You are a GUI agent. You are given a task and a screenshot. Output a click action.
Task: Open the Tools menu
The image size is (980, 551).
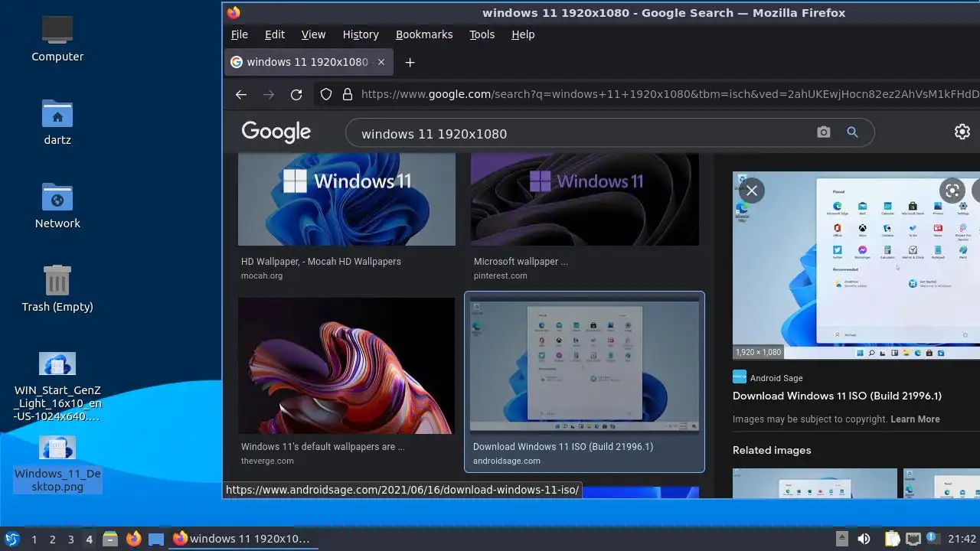coord(482,34)
